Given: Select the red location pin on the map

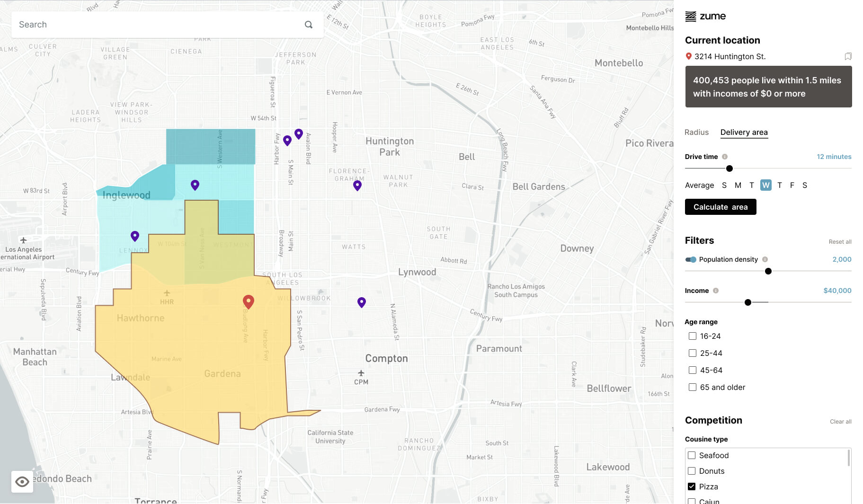Looking at the screenshot, I should 249,301.
